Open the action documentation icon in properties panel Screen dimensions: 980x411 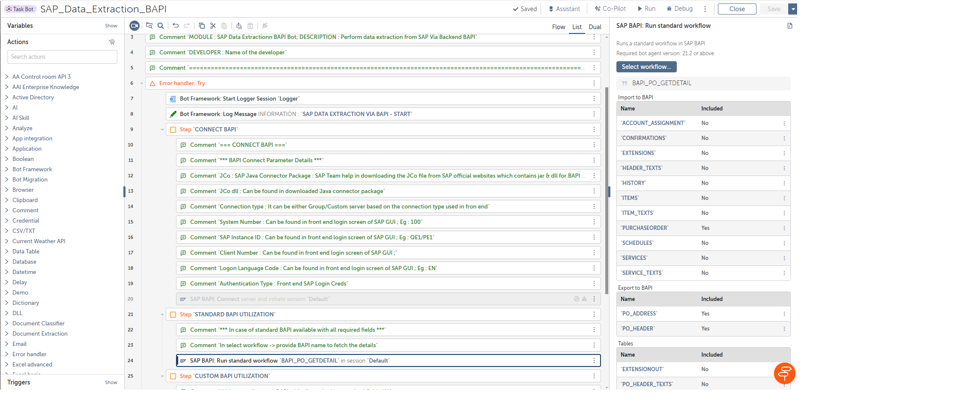click(790, 26)
